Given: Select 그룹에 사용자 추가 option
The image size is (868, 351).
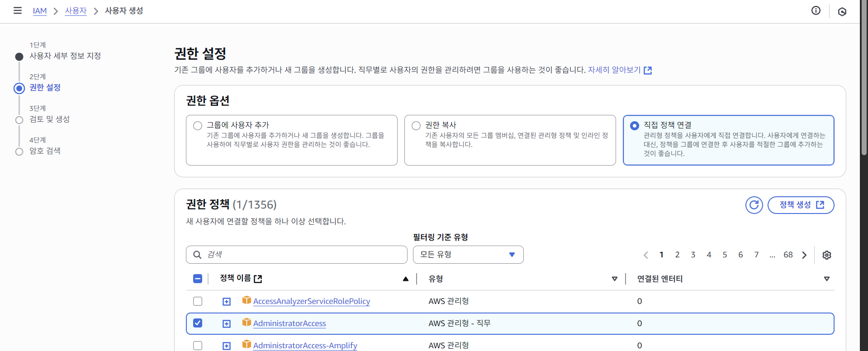Looking at the screenshot, I should (198, 126).
